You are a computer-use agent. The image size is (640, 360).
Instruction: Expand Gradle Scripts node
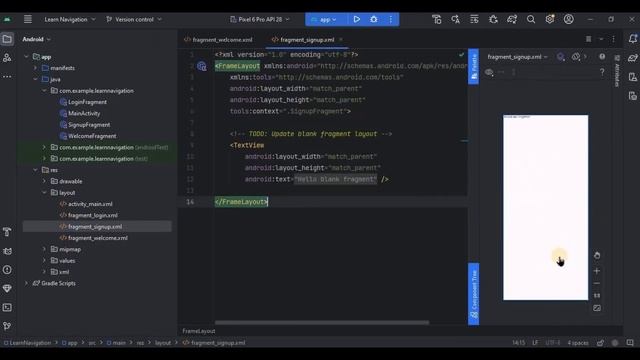[27, 283]
